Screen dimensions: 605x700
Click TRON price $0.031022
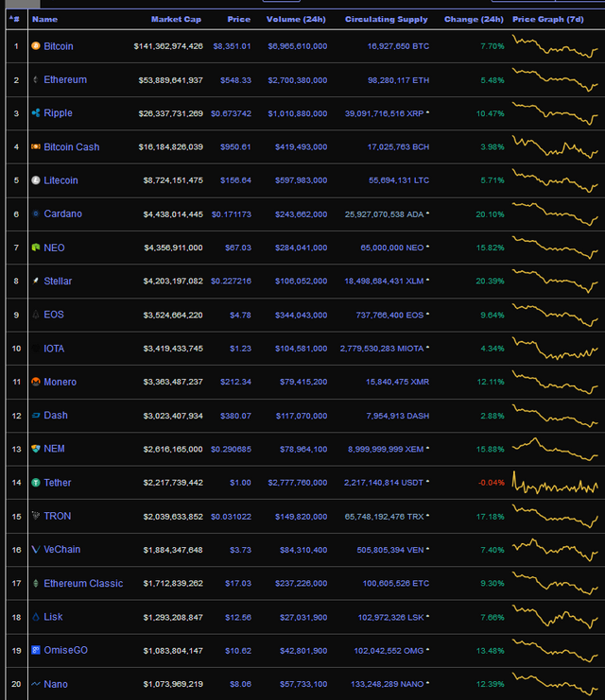point(231,517)
